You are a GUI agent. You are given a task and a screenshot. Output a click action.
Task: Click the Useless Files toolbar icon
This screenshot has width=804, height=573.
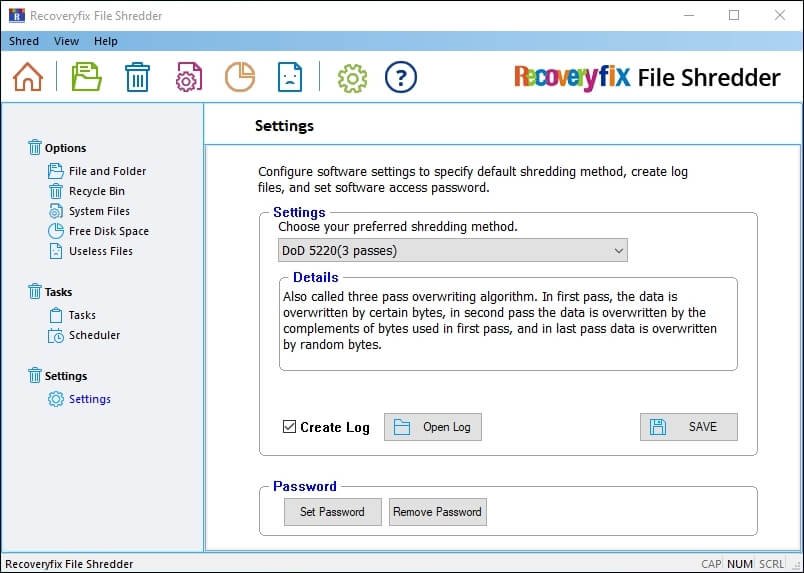pos(289,77)
